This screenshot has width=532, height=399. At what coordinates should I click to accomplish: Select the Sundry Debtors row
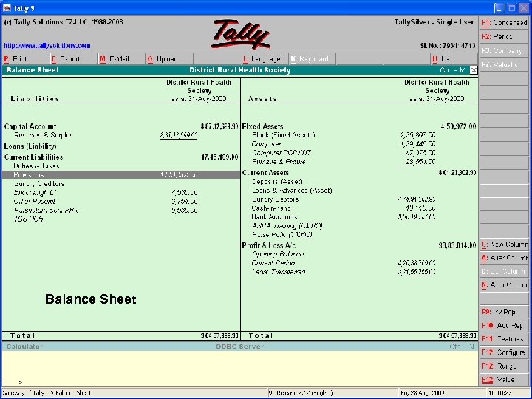(x=359, y=199)
